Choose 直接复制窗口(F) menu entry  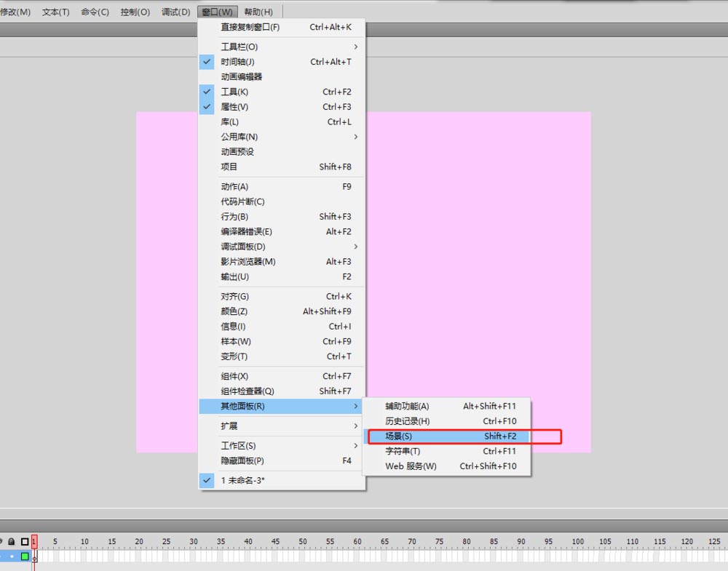282,28
